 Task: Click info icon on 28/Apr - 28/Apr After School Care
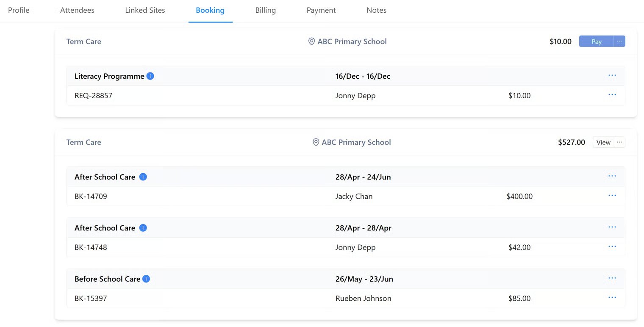coord(143,228)
